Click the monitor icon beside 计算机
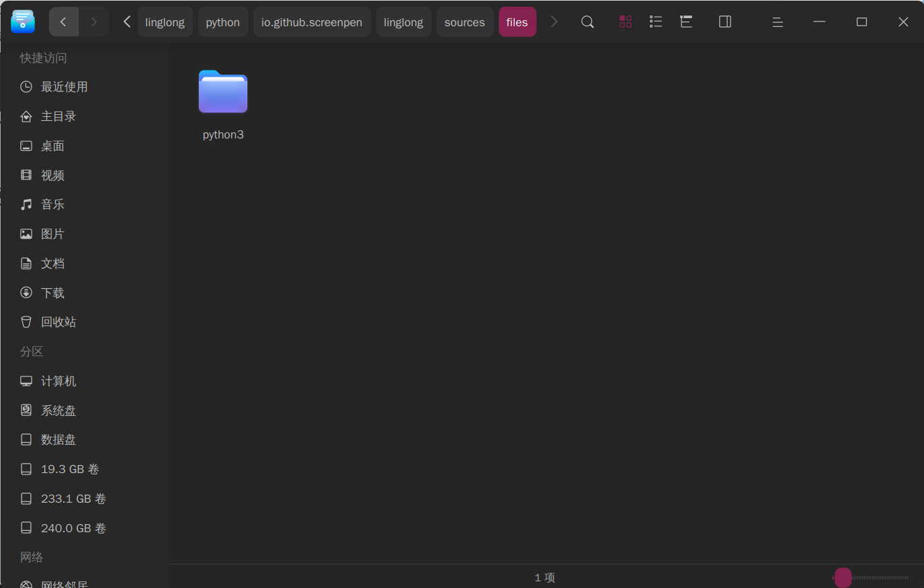 (x=26, y=381)
